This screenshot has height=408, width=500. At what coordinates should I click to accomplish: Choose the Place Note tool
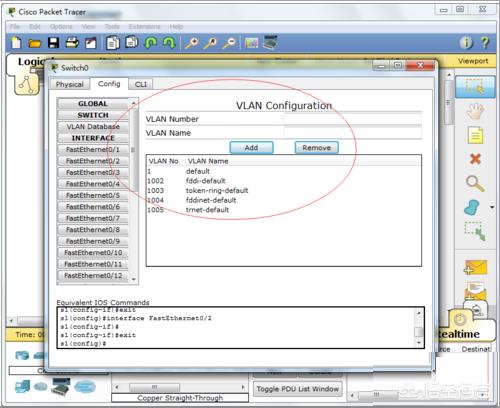[x=475, y=135]
